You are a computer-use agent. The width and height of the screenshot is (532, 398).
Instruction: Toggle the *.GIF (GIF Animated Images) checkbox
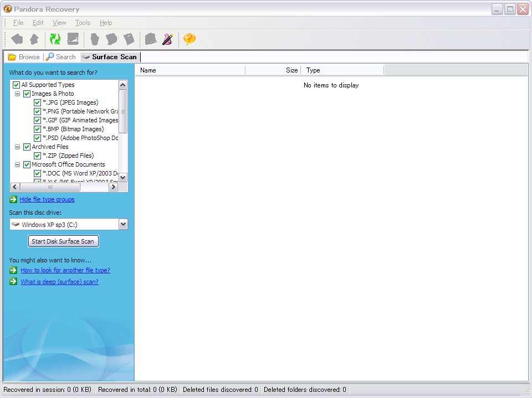click(x=38, y=120)
